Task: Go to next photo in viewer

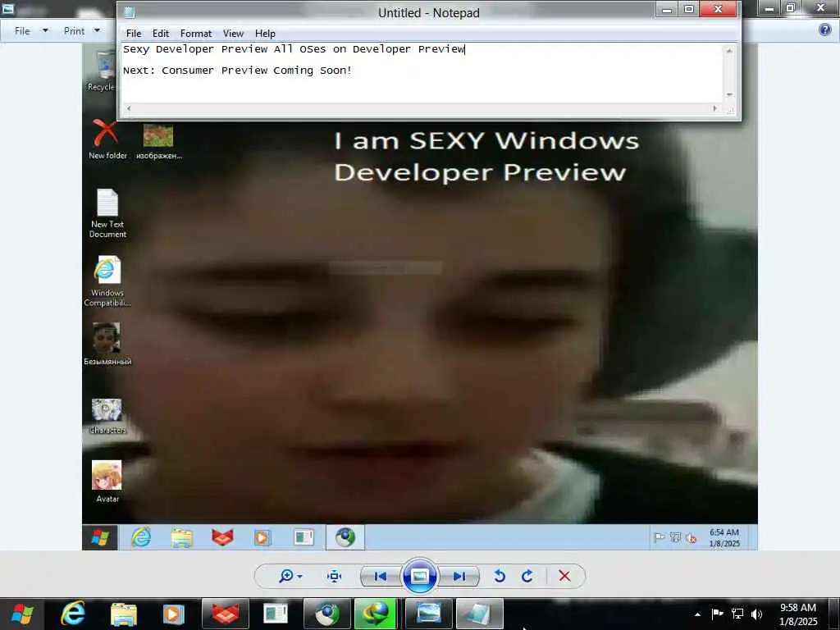Action: point(459,577)
